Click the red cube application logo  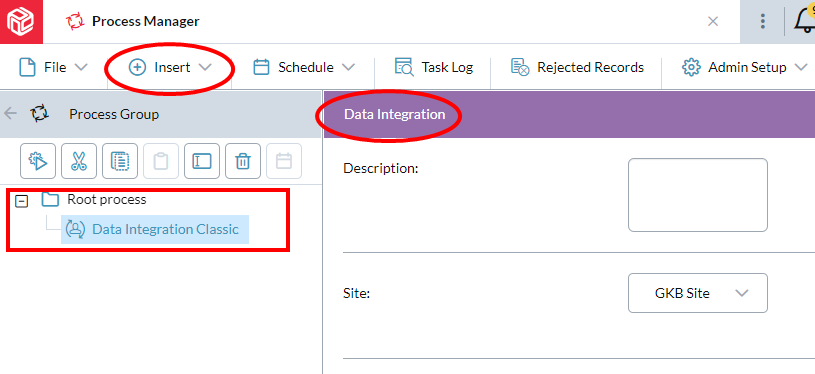point(21,21)
